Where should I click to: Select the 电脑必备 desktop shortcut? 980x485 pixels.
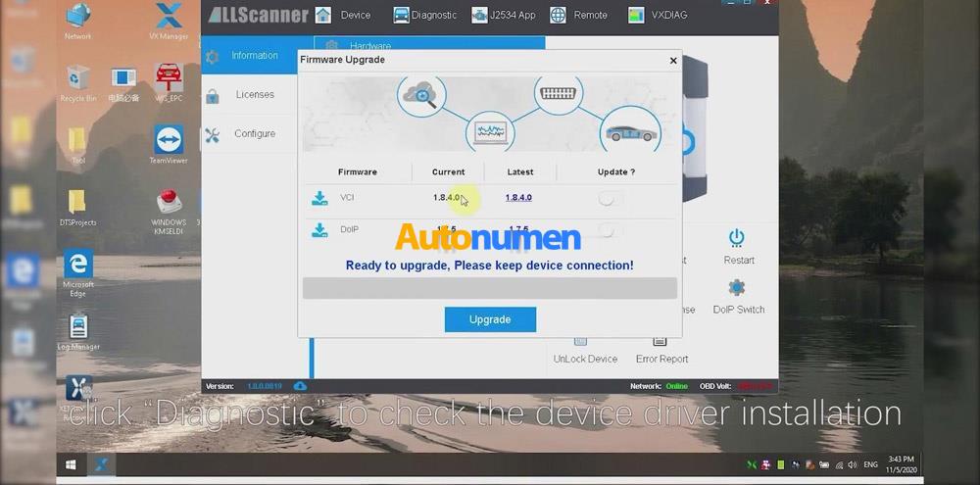(123, 83)
